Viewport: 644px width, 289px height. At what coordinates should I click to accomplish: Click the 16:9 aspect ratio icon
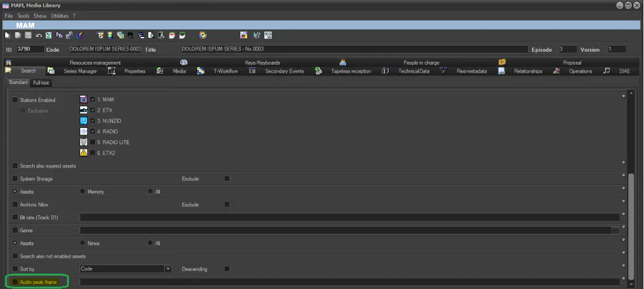[268, 35]
